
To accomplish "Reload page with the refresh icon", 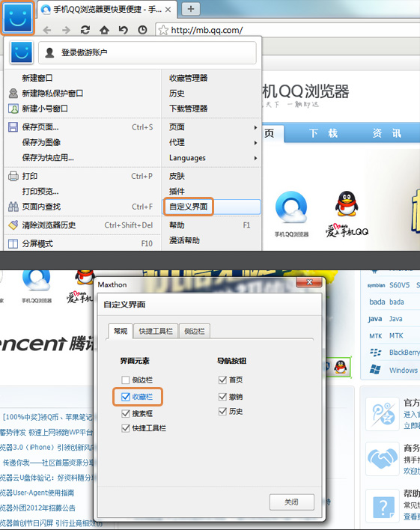I will click(x=85, y=30).
